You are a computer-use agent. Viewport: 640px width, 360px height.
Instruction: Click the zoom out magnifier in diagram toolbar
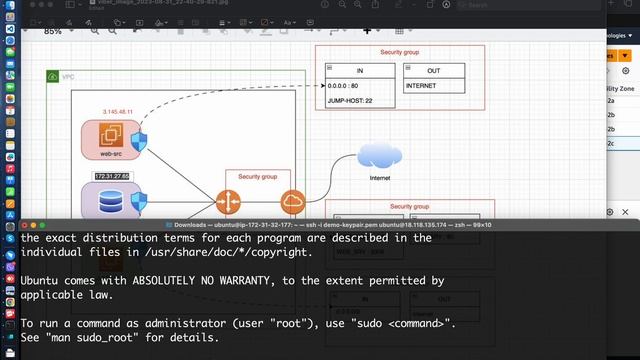pos(112,31)
